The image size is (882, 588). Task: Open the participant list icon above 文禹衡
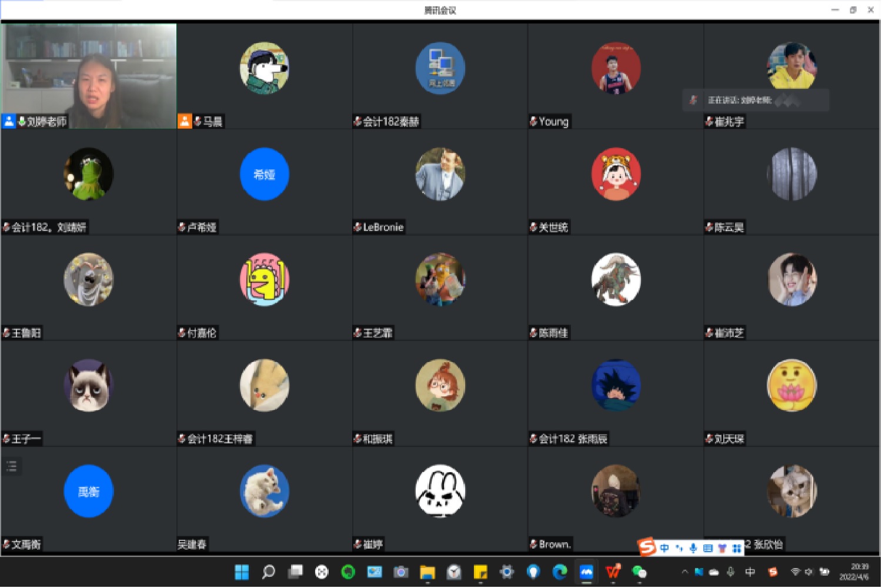pyautogui.click(x=12, y=467)
